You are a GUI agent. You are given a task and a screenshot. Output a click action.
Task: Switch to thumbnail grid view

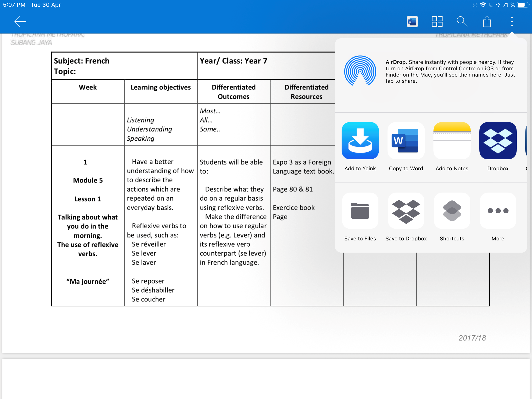pos(437,22)
